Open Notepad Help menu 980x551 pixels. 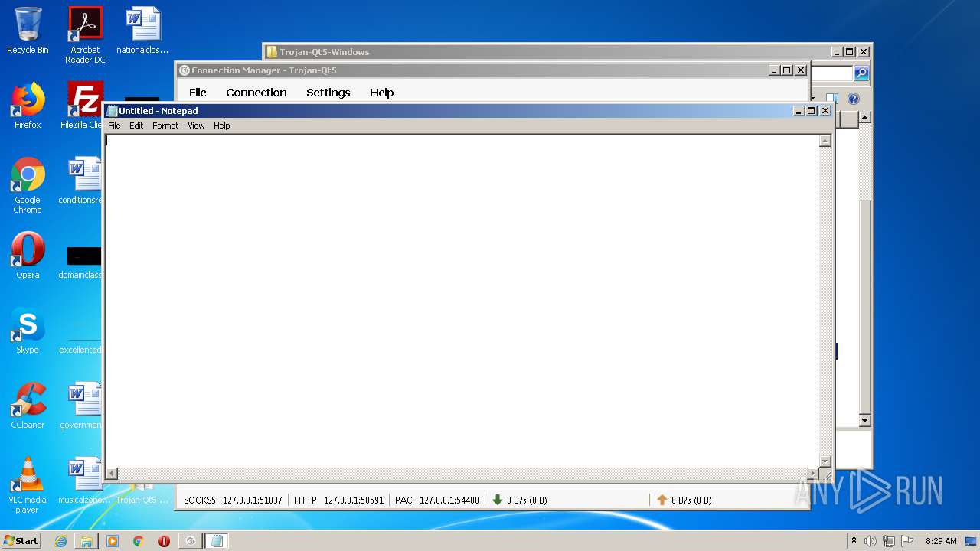click(x=222, y=126)
